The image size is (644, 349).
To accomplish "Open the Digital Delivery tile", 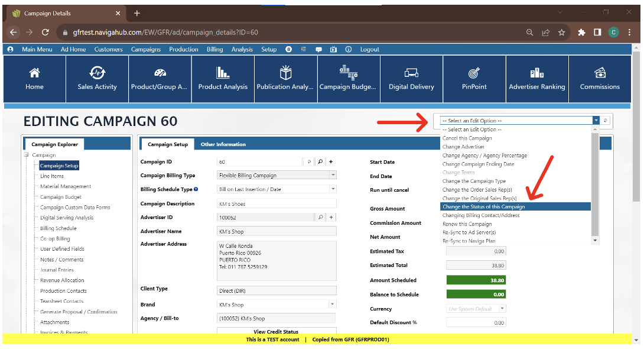I will click(x=411, y=73).
